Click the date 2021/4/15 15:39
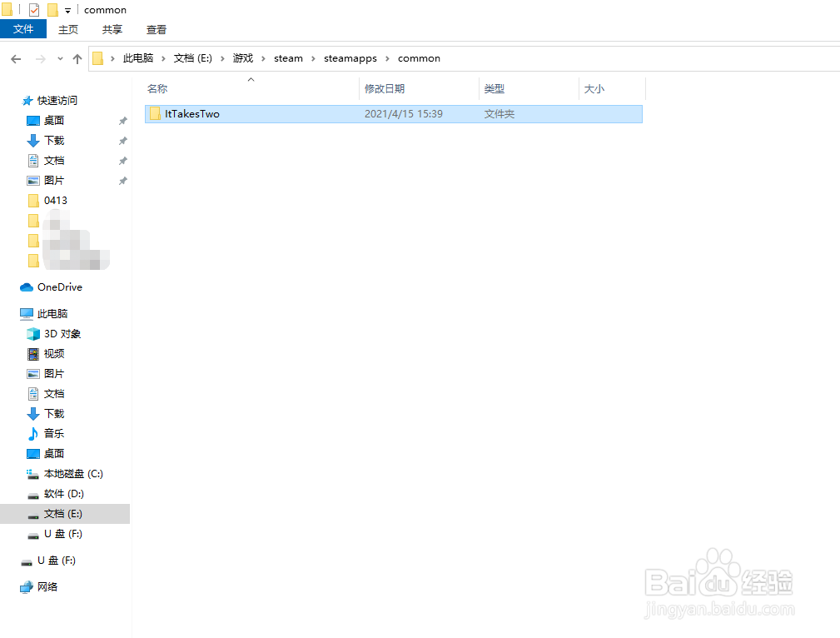The width and height of the screenshot is (840, 638). 404,113
